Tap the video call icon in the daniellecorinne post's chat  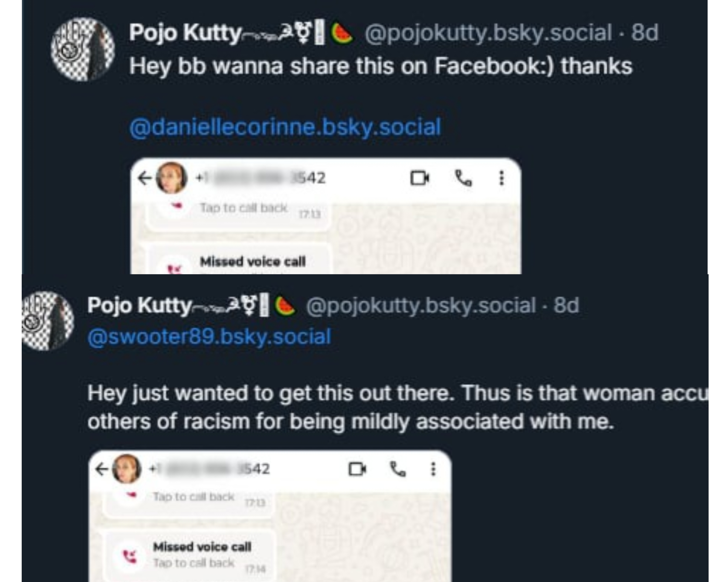[x=420, y=178]
